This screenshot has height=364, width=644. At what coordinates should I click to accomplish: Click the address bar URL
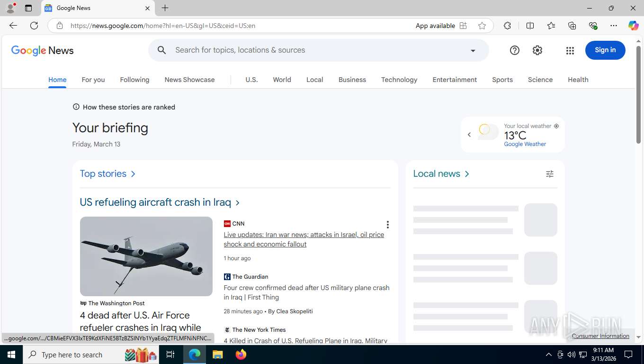click(x=163, y=26)
